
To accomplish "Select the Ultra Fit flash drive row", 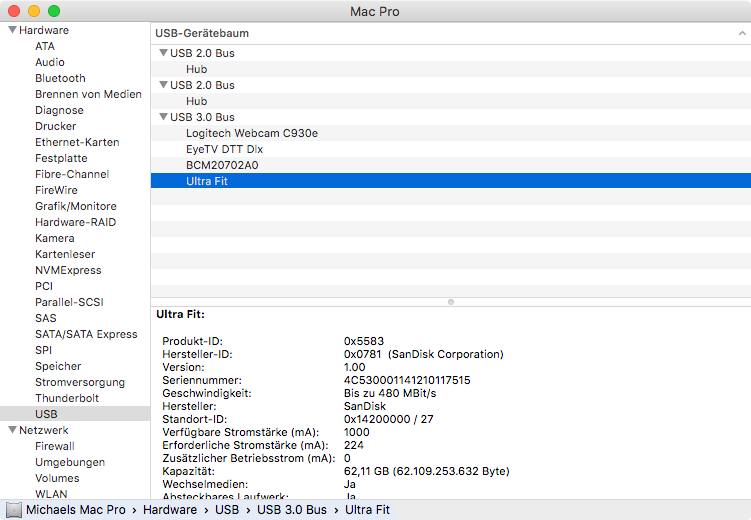I will coord(207,181).
